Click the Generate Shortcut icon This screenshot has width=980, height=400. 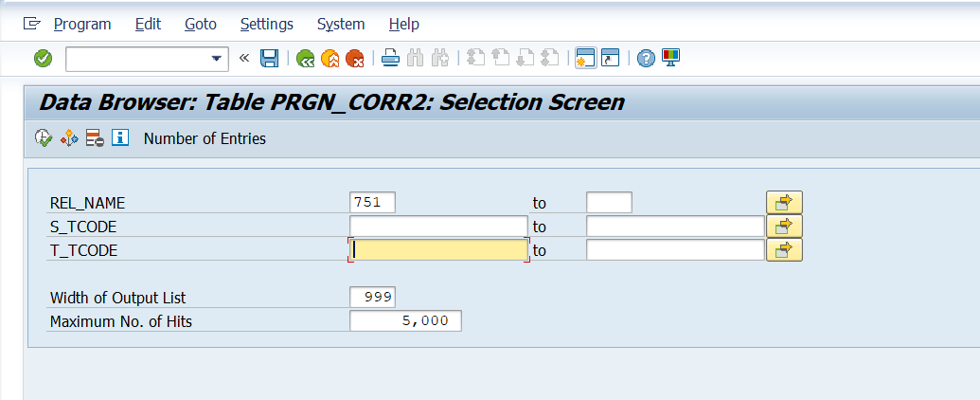pyautogui.click(x=610, y=58)
